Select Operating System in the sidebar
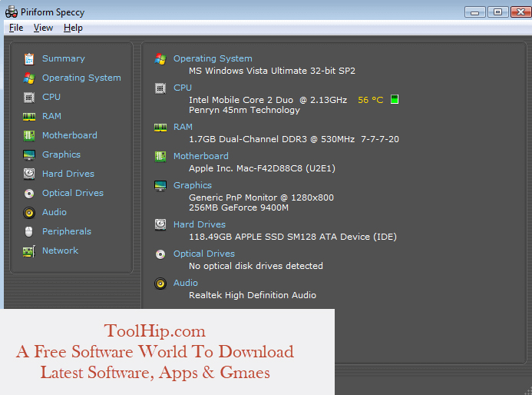 [81, 78]
